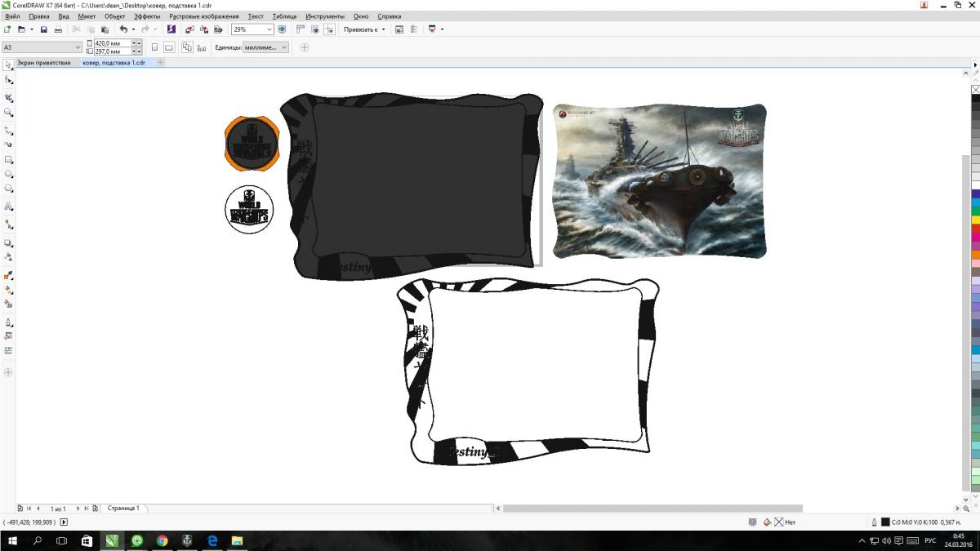This screenshot has height=551, width=980.
Task: Open Chrome from the Windows taskbar
Action: pos(162,541)
